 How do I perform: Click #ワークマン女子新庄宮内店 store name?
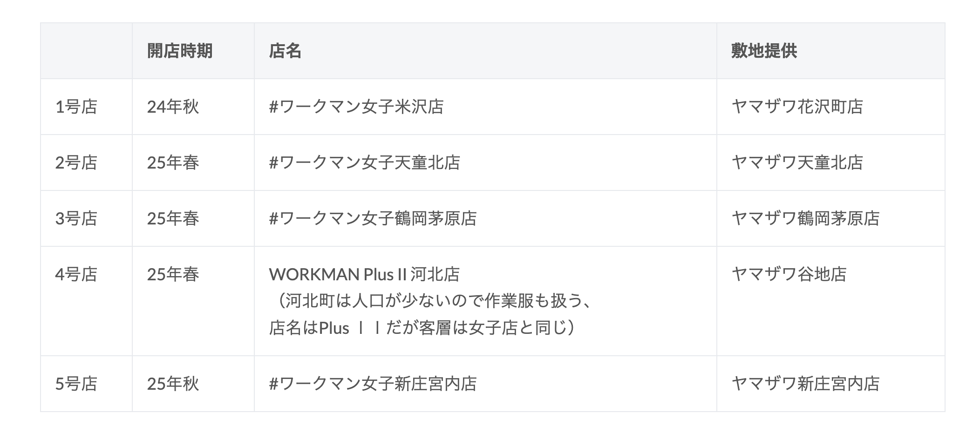pyautogui.click(x=373, y=384)
